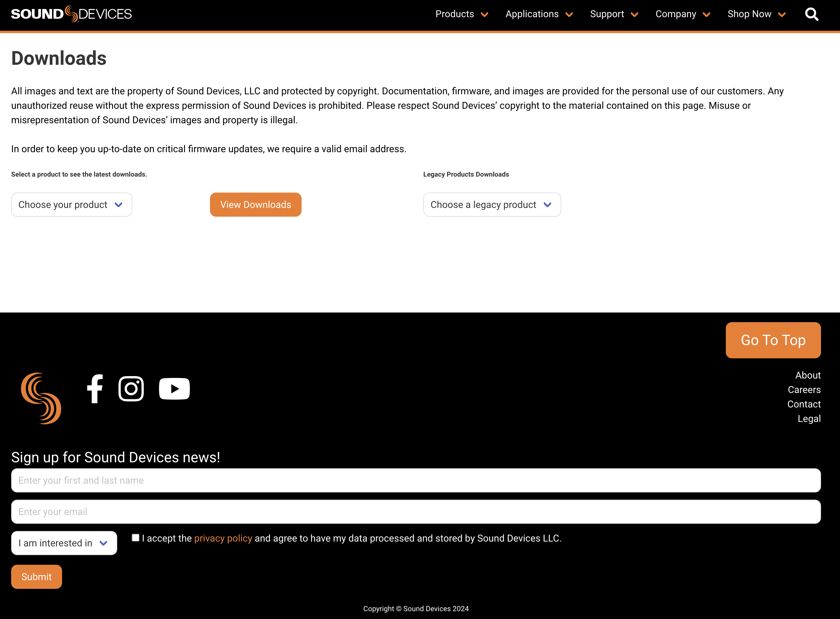Open the Applications menu item
Viewport: 840px width, 619px height.
pyautogui.click(x=538, y=14)
